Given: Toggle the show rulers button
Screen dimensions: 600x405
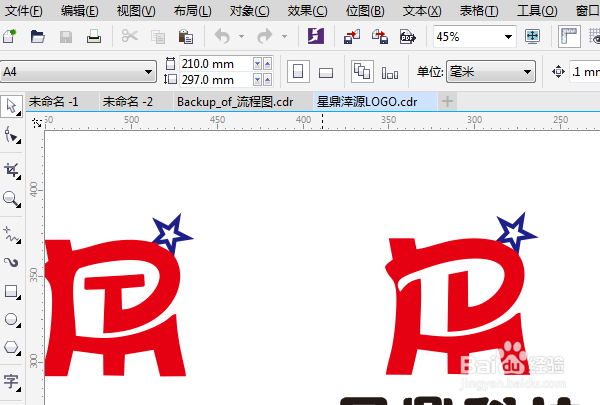Looking at the screenshot, I should (569, 36).
